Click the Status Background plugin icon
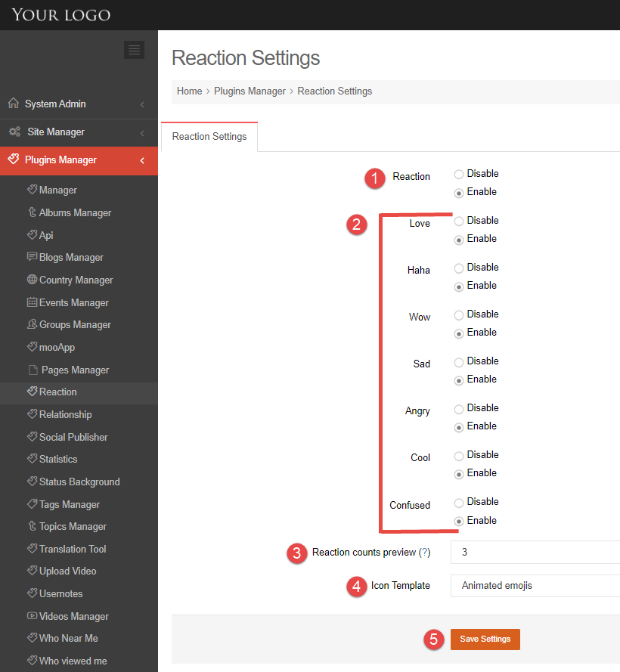The height and width of the screenshot is (672, 620). 33,481
